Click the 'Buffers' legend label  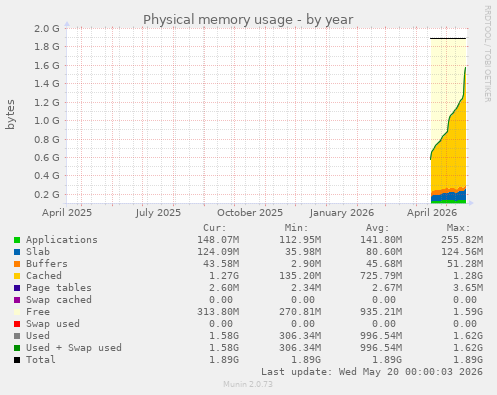click(x=47, y=264)
